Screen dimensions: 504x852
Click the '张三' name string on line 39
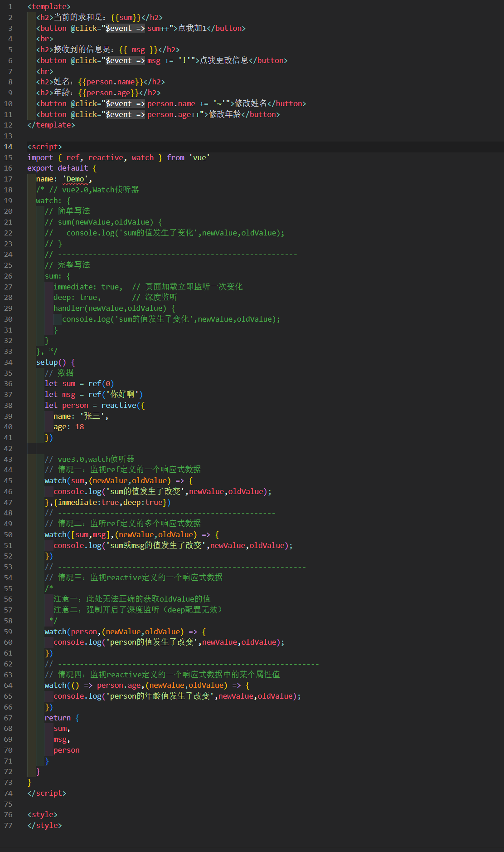tap(92, 416)
